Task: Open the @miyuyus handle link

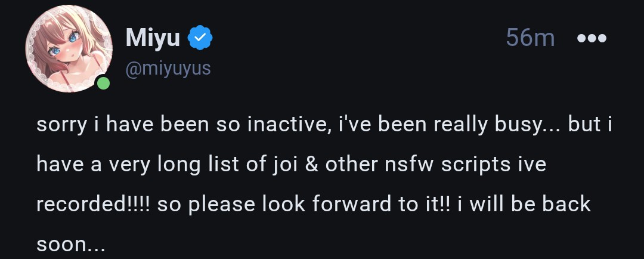Action: click(x=168, y=69)
